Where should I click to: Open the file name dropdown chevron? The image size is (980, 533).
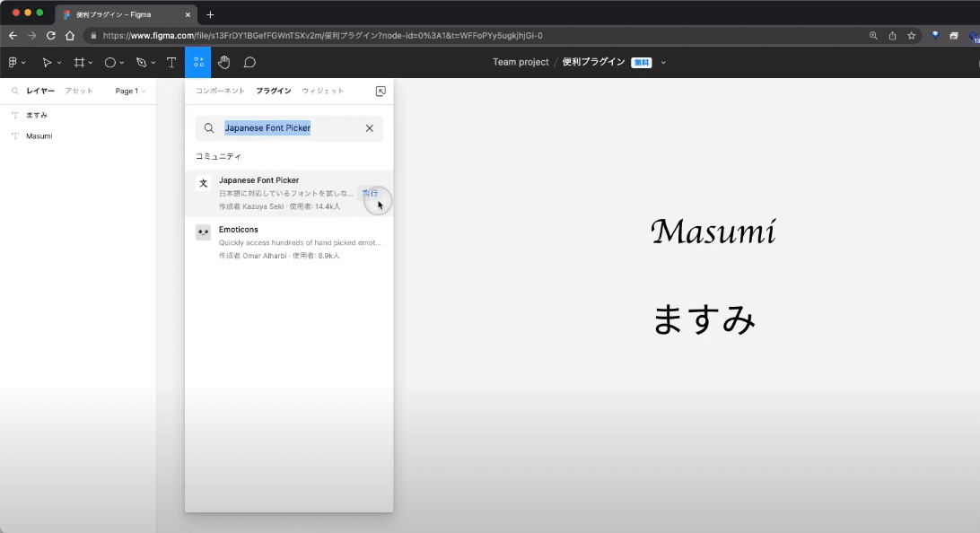tap(663, 63)
